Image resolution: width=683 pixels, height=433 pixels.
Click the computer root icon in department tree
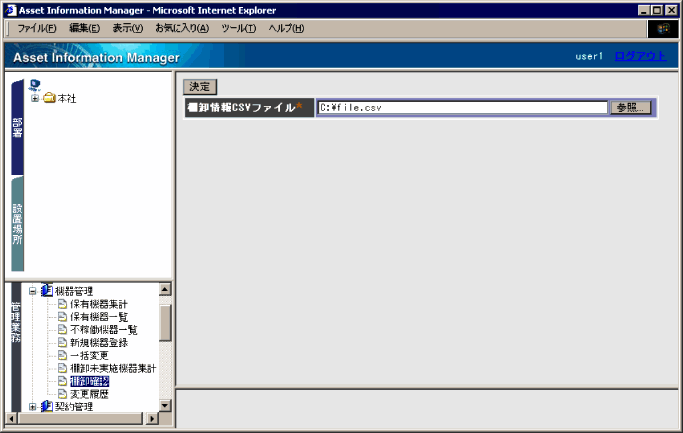34,85
